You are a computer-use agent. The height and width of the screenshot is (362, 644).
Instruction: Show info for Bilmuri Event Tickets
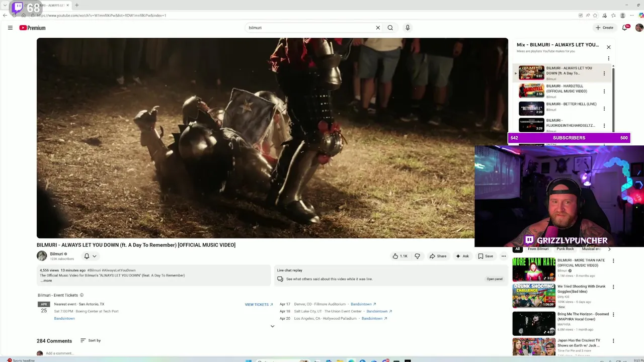(x=82, y=295)
